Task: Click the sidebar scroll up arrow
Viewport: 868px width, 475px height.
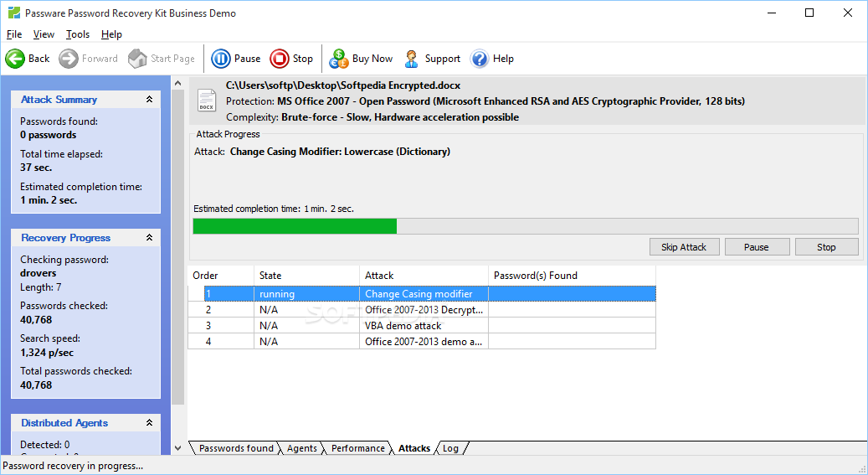Action: pos(177,83)
